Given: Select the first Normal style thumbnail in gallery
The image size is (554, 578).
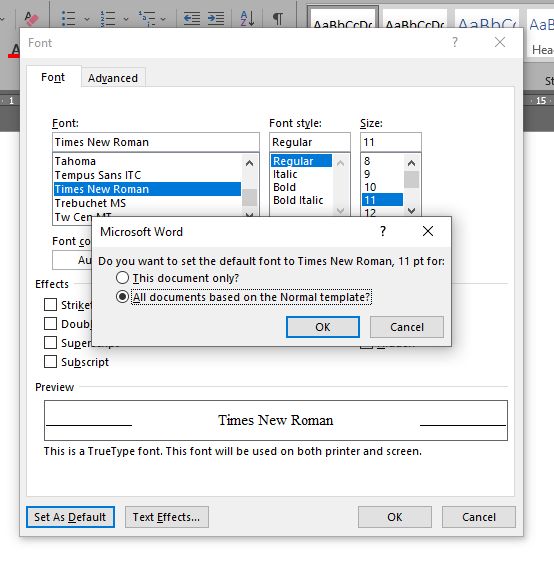Looking at the screenshot, I should point(343,18).
